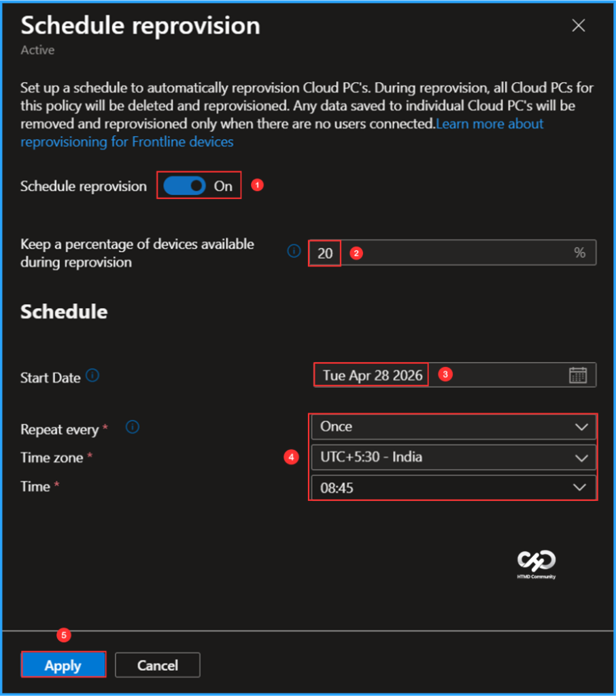The image size is (616, 696).
Task: Click the Schedule reprovision panel title
Action: coord(139,26)
